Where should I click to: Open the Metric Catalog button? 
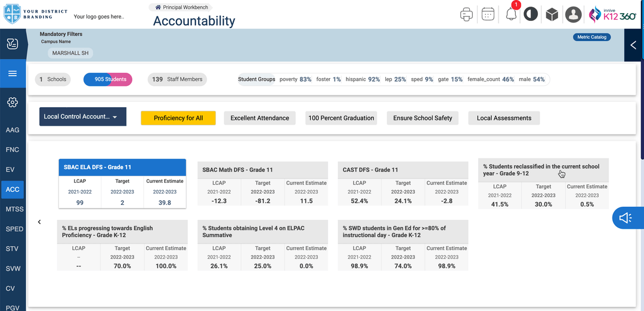(592, 37)
